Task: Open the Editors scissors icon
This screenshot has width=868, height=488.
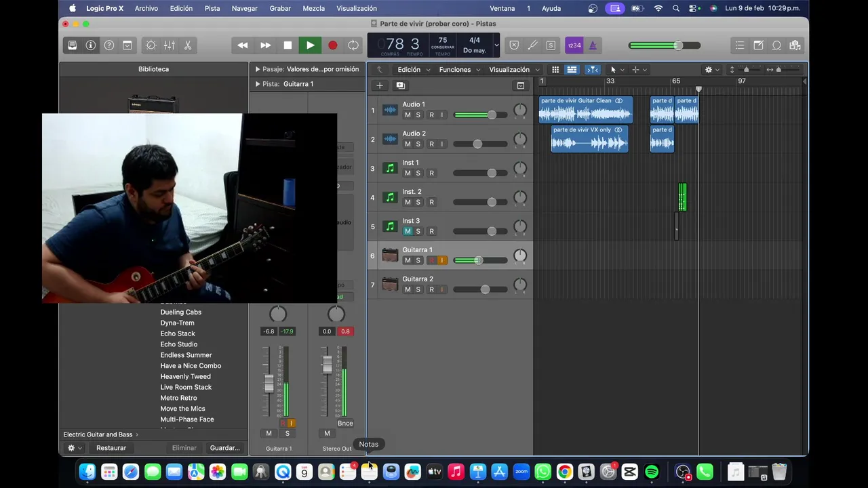Action: click(x=188, y=45)
